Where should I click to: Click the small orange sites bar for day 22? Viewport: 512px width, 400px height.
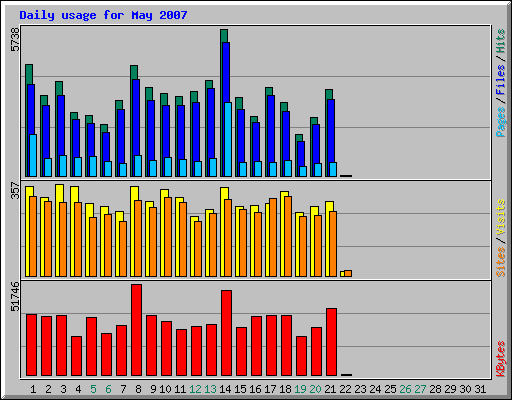[x=348, y=273]
